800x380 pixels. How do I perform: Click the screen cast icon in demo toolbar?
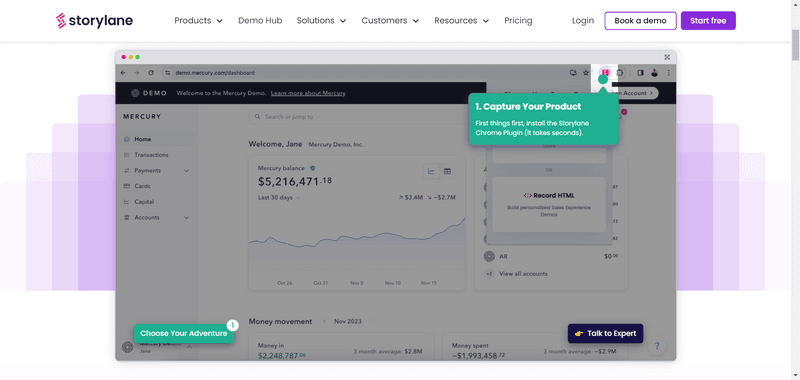(x=573, y=73)
